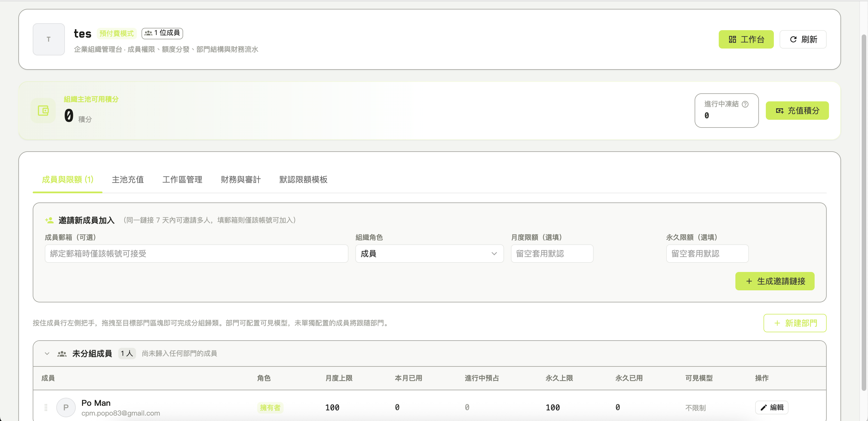
Task: Click the 擁有者 role badge
Action: click(270, 408)
